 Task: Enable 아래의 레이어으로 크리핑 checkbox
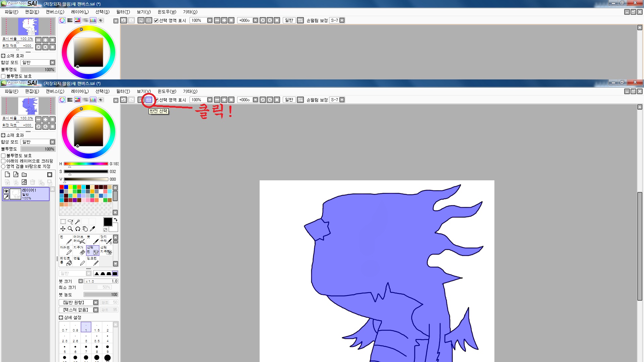(3, 161)
